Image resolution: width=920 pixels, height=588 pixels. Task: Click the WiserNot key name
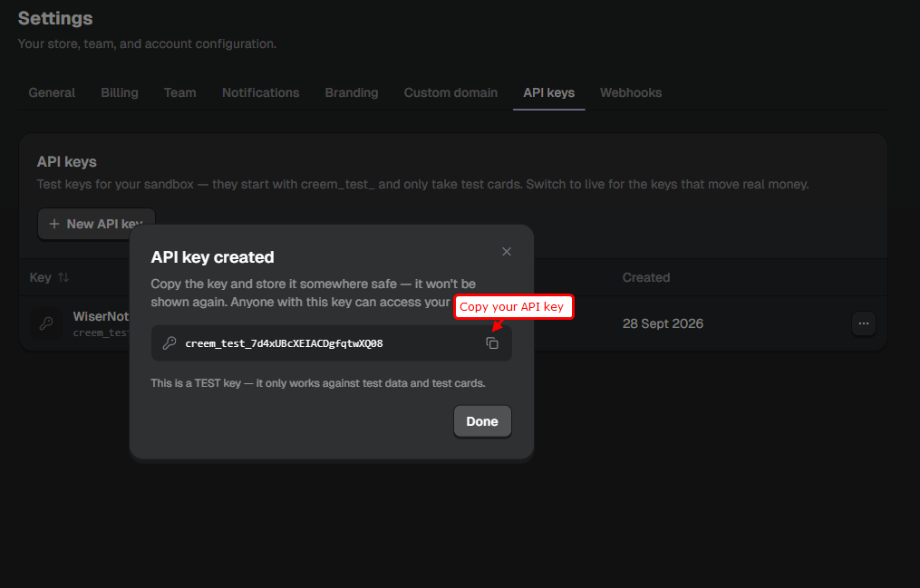101,316
